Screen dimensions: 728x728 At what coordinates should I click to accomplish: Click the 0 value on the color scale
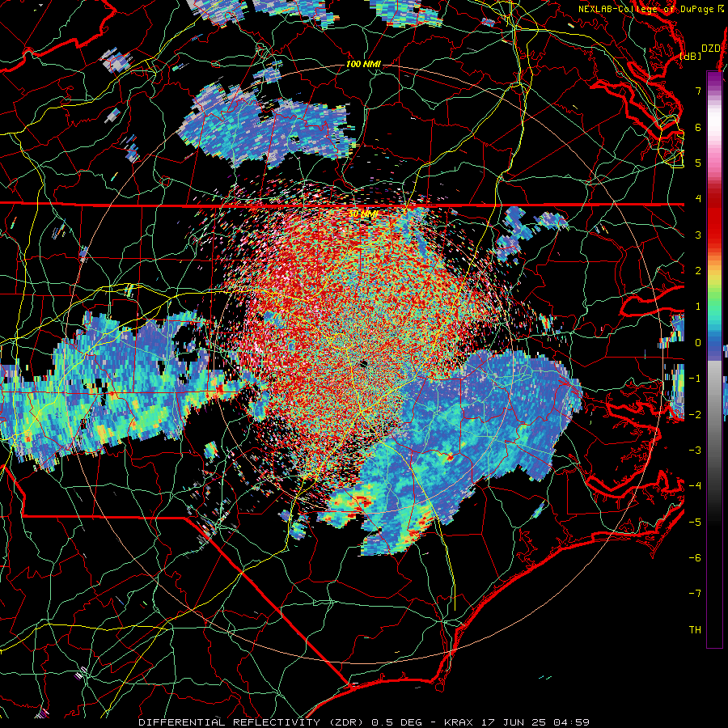click(x=698, y=343)
